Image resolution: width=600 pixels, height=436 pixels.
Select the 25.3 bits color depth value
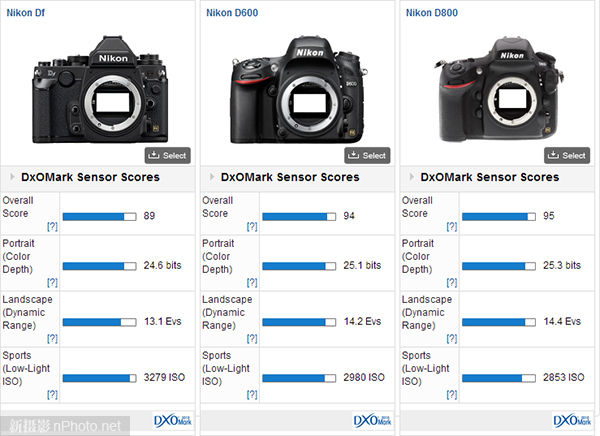(562, 265)
